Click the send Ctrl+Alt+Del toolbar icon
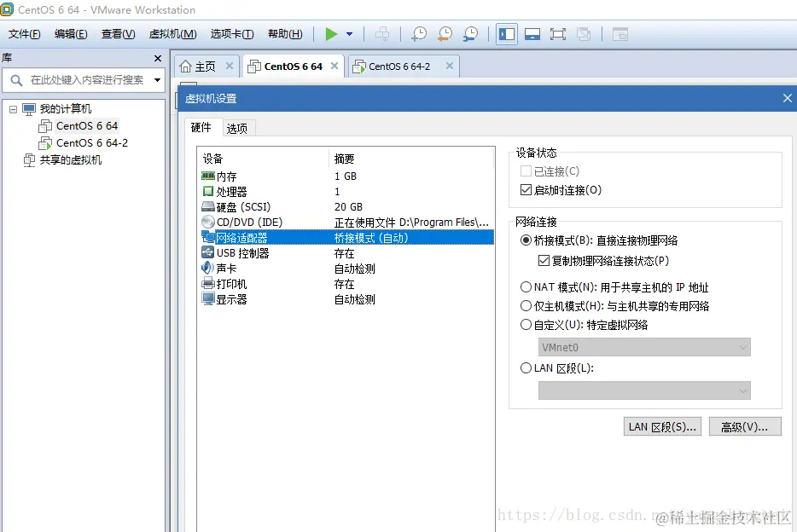Image resolution: width=797 pixels, height=532 pixels. coord(382,34)
